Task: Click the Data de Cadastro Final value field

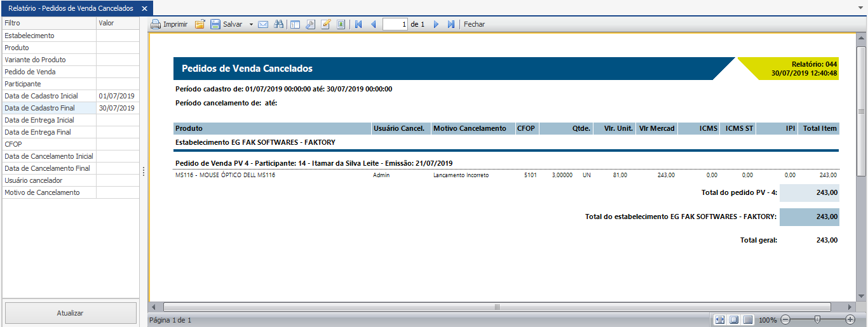Action: coord(117,108)
